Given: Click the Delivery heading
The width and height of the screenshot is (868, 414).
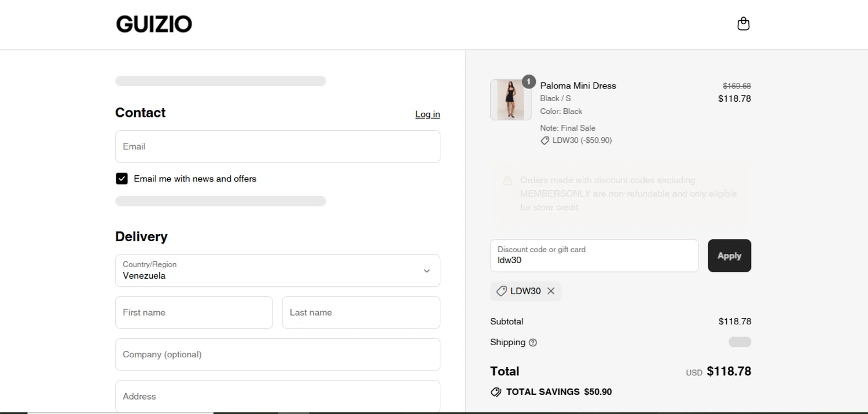Looking at the screenshot, I should click(x=141, y=236).
